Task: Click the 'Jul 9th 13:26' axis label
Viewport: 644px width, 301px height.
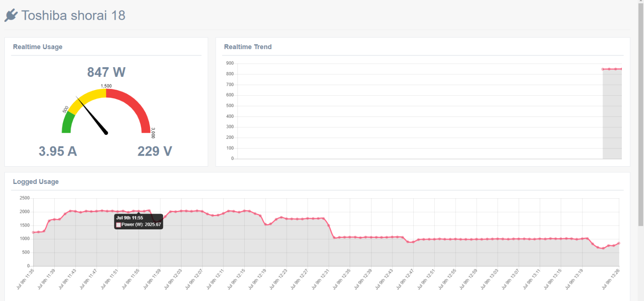Action: 611,279
